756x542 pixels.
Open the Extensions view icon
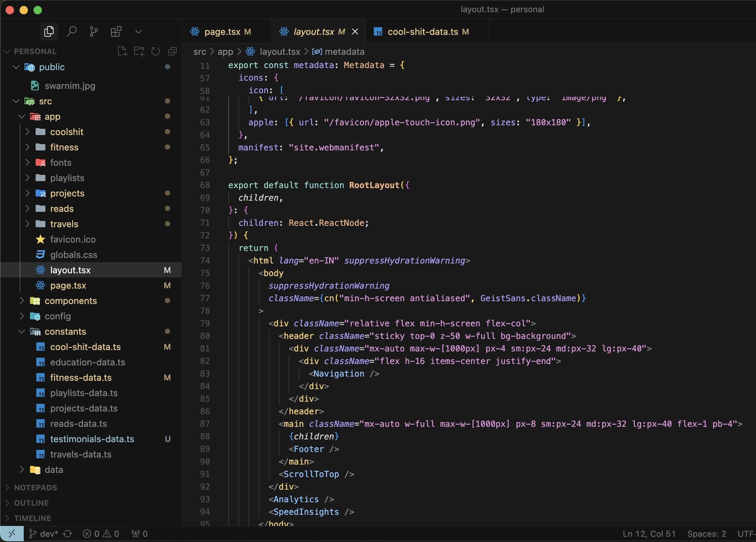pyautogui.click(x=116, y=32)
